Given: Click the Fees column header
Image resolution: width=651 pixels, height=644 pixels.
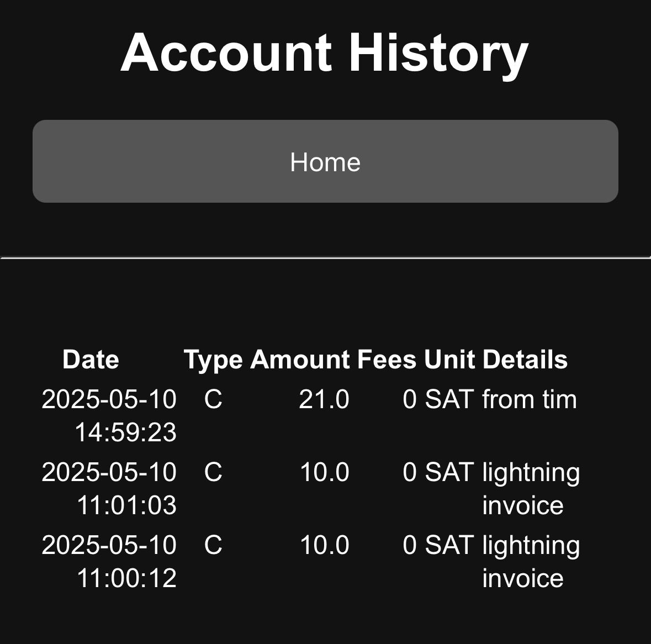Looking at the screenshot, I should tap(387, 359).
